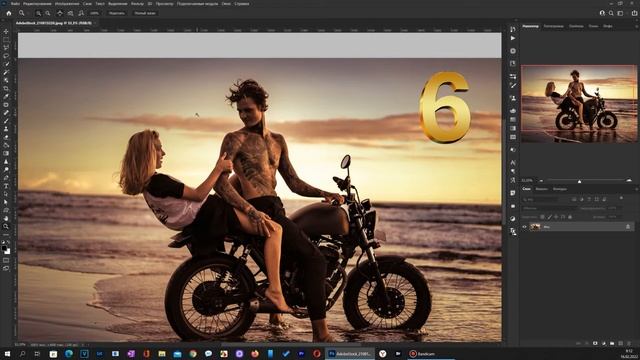Click the Navigator zoom percentage field
Image resolution: width=640 pixels, height=360 pixels.
(527, 180)
